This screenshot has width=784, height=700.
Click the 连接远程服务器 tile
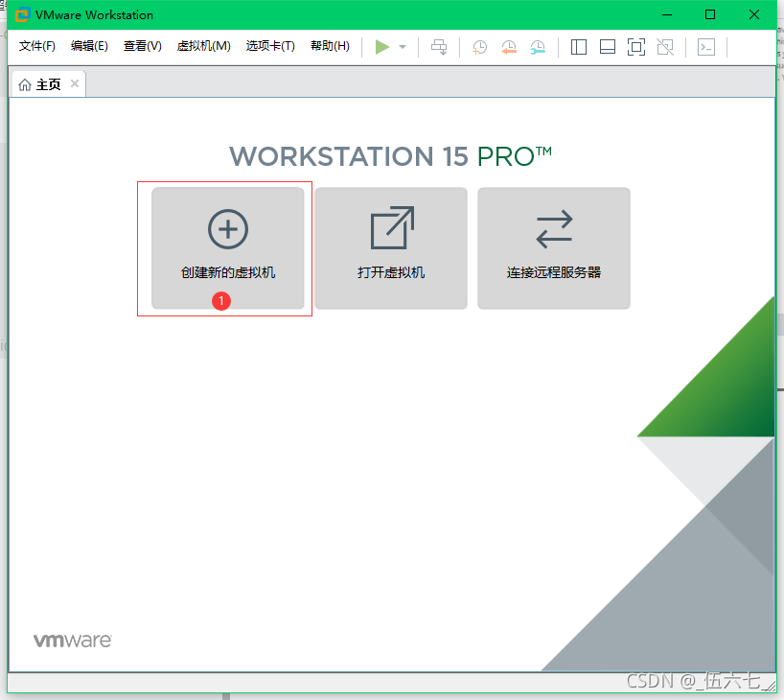click(x=554, y=248)
